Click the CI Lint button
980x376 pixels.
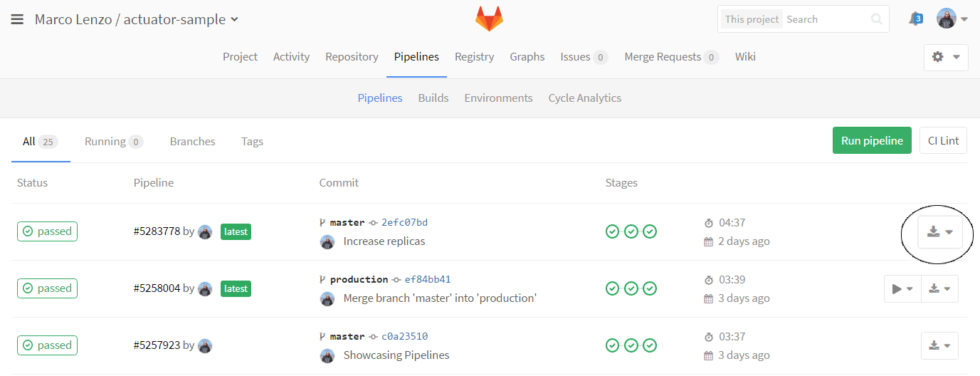[x=943, y=140]
